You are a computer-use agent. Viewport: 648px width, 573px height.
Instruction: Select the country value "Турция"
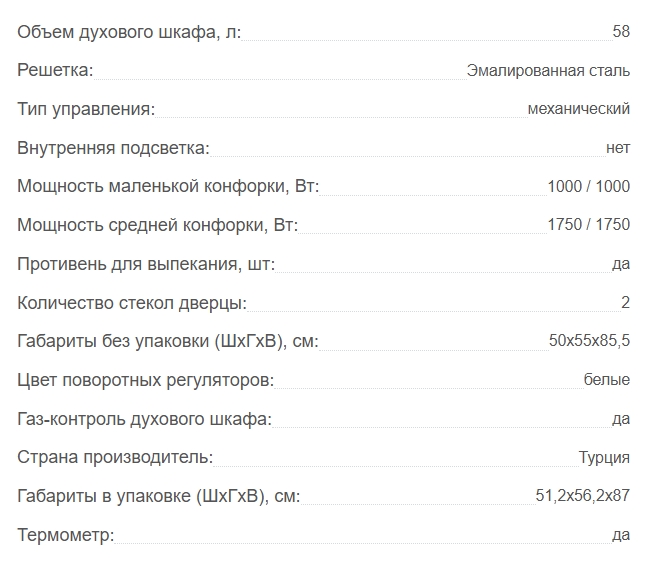(604, 458)
